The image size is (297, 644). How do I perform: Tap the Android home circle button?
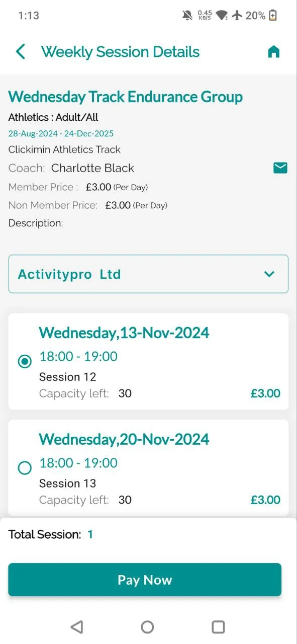(147, 626)
